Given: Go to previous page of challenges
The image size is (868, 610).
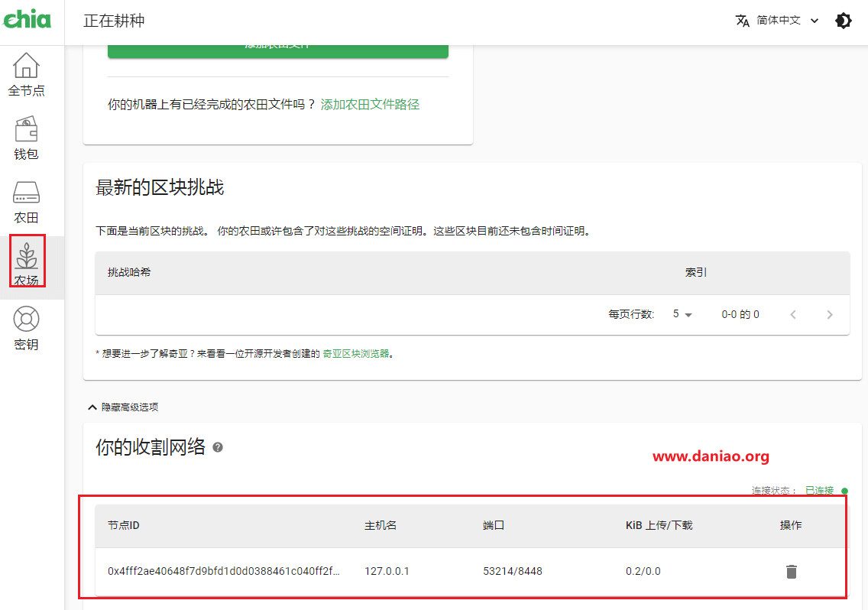Looking at the screenshot, I should click(x=793, y=314).
